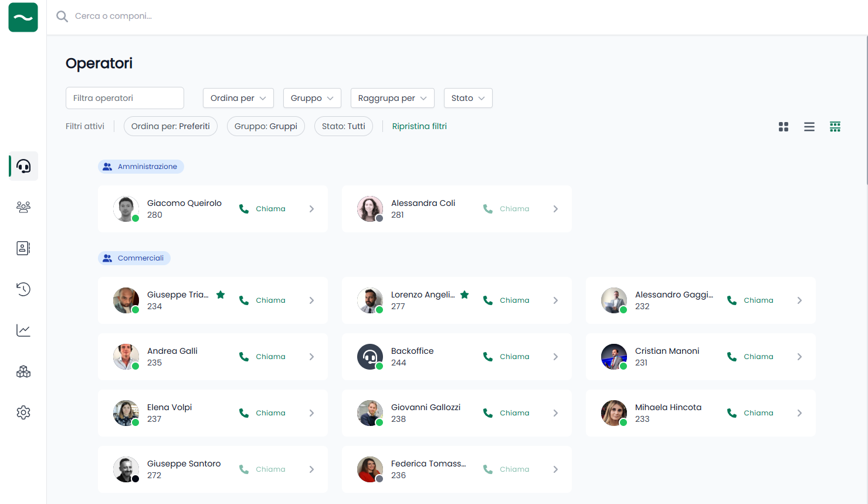The width and height of the screenshot is (868, 504).
Task: Open call history clock icon
Action: [23, 289]
